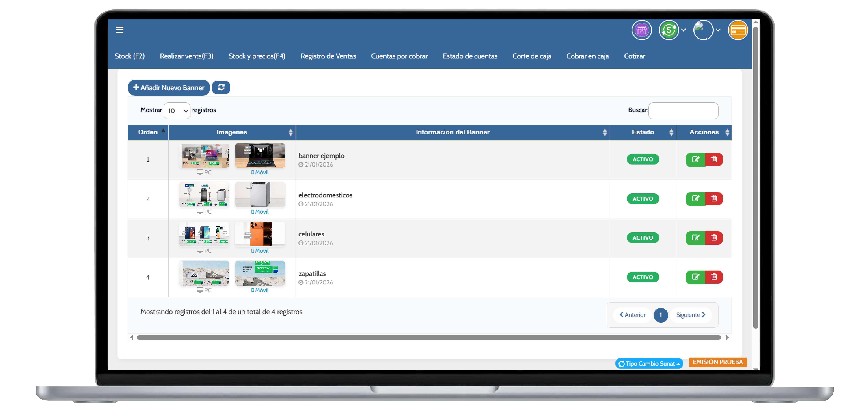The height and width of the screenshot is (406, 868).
Task: Go to Realizar venta(F3)
Action: click(x=187, y=56)
